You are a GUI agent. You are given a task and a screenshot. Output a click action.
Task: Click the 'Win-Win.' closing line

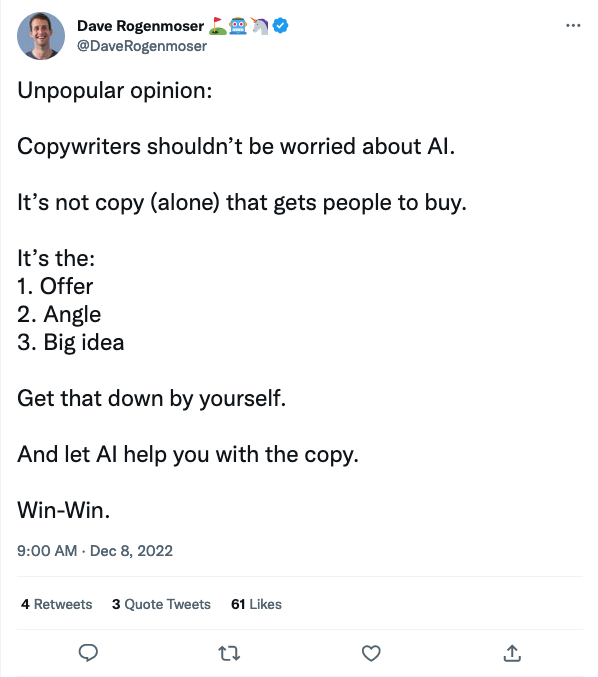(64, 510)
